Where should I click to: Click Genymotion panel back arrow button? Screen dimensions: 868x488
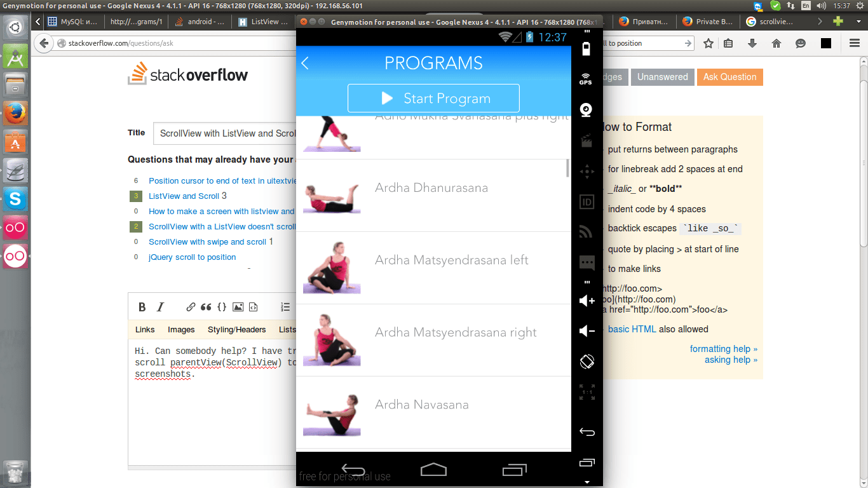click(587, 432)
